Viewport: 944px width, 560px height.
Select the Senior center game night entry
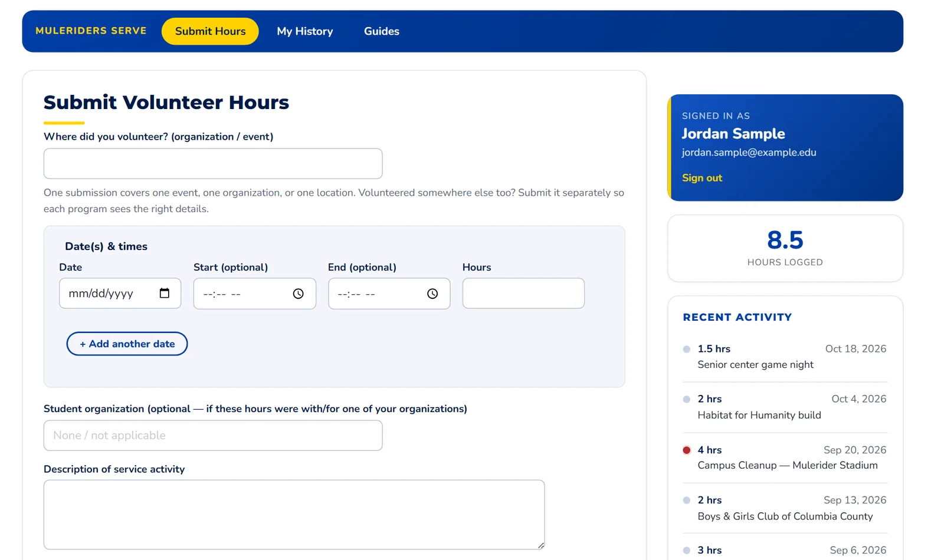(785, 357)
